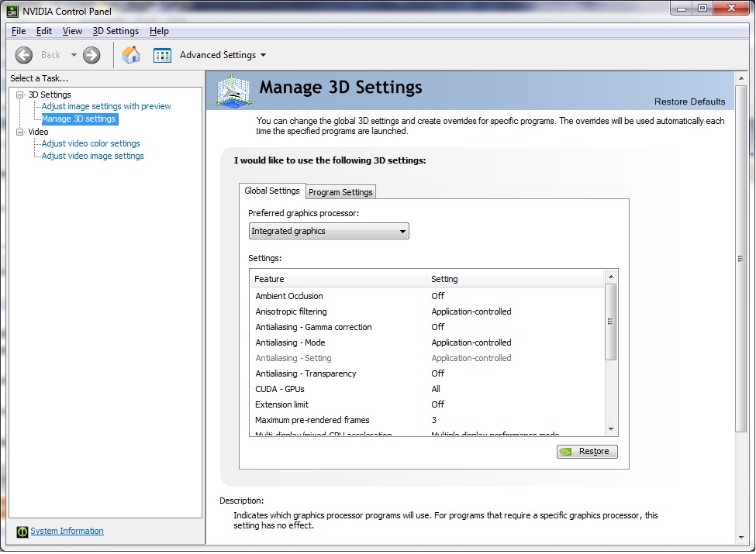
Task: Click main panel scroll up arrow
Action: click(x=741, y=78)
